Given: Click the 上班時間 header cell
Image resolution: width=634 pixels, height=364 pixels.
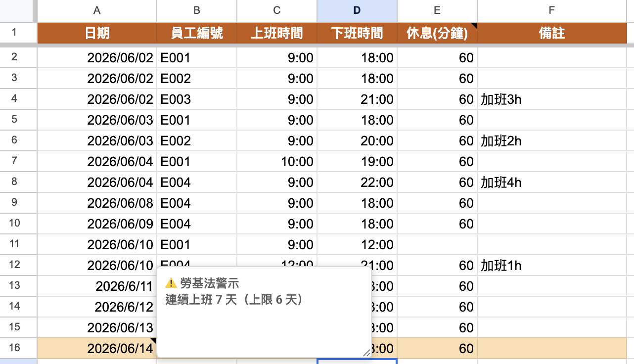Looking at the screenshot, I should click(277, 33).
